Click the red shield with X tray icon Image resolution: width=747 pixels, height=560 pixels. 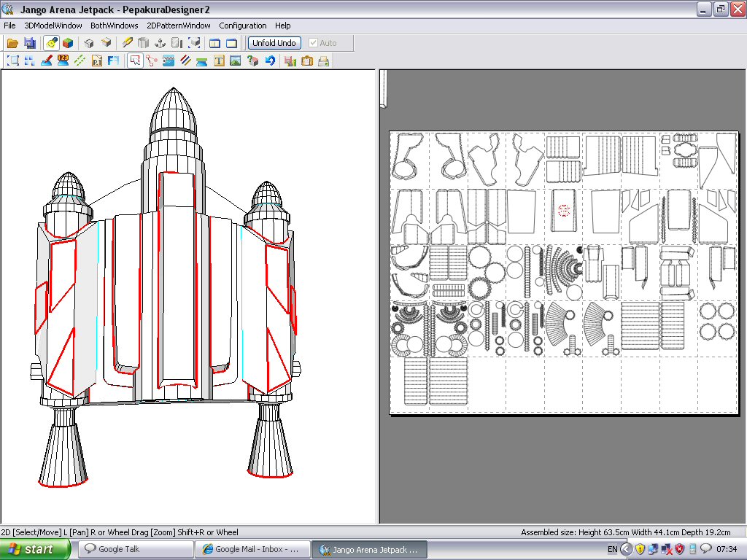click(x=679, y=550)
